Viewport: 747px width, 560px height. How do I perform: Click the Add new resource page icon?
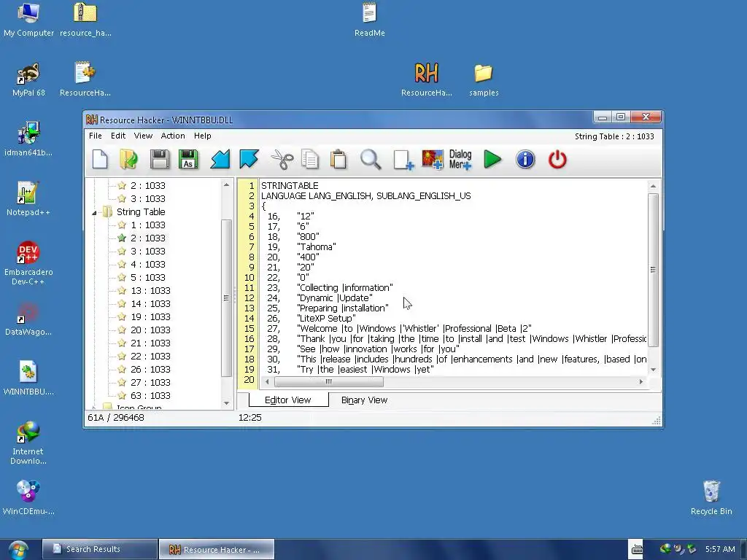(403, 160)
